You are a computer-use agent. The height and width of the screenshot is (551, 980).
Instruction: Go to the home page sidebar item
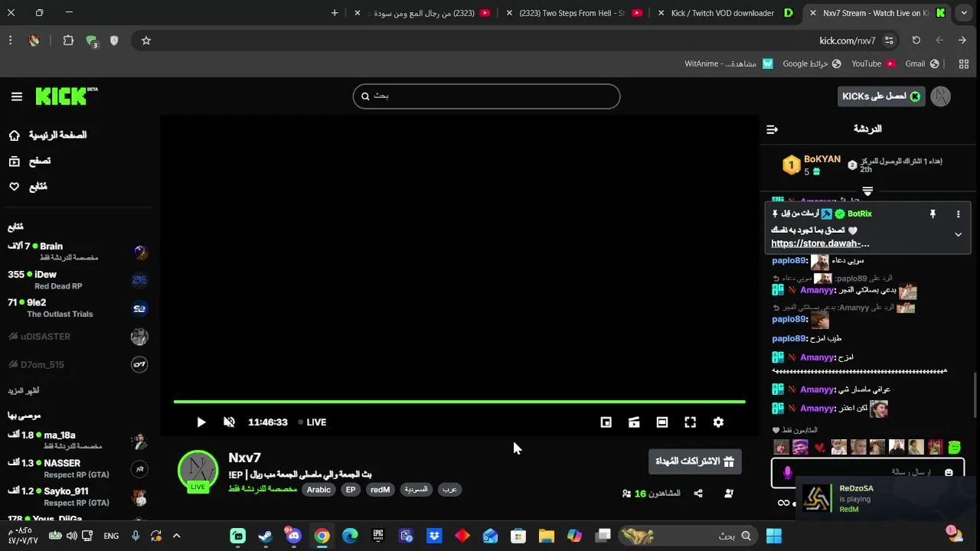(x=47, y=135)
